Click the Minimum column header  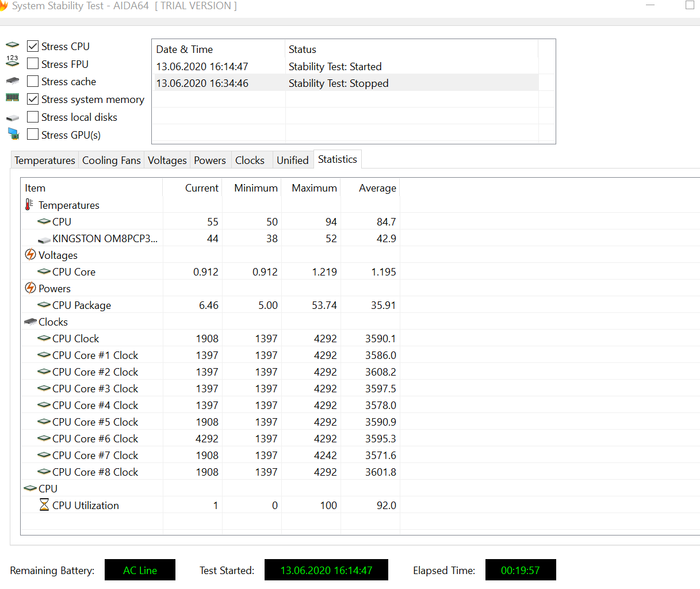[x=252, y=188]
